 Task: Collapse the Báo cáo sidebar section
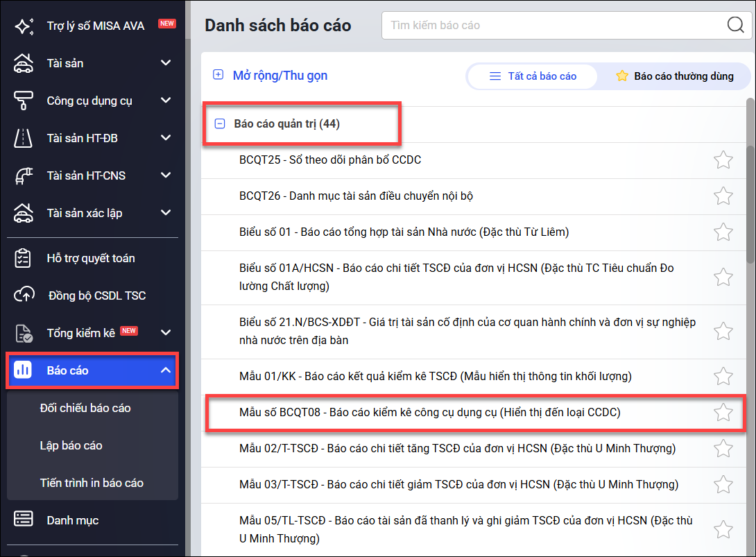[x=166, y=370]
